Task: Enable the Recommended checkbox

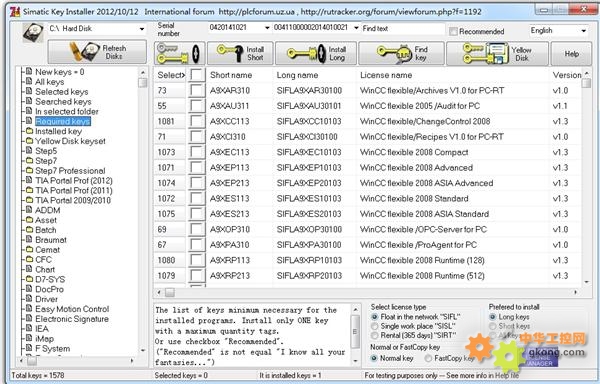Action: pos(453,31)
